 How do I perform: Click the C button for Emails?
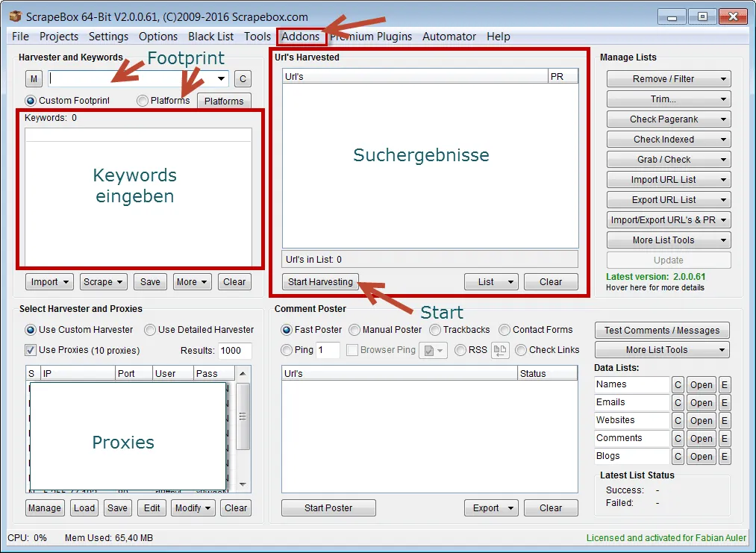[x=678, y=402]
